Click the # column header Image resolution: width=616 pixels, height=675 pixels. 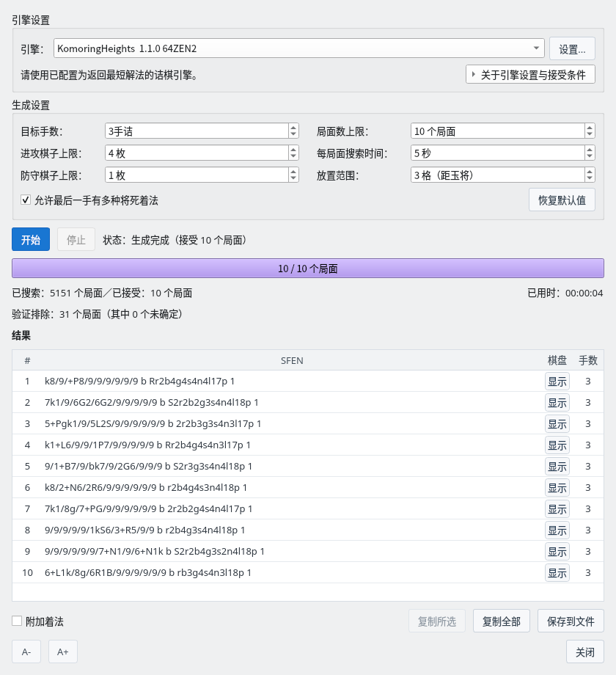(28, 360)
